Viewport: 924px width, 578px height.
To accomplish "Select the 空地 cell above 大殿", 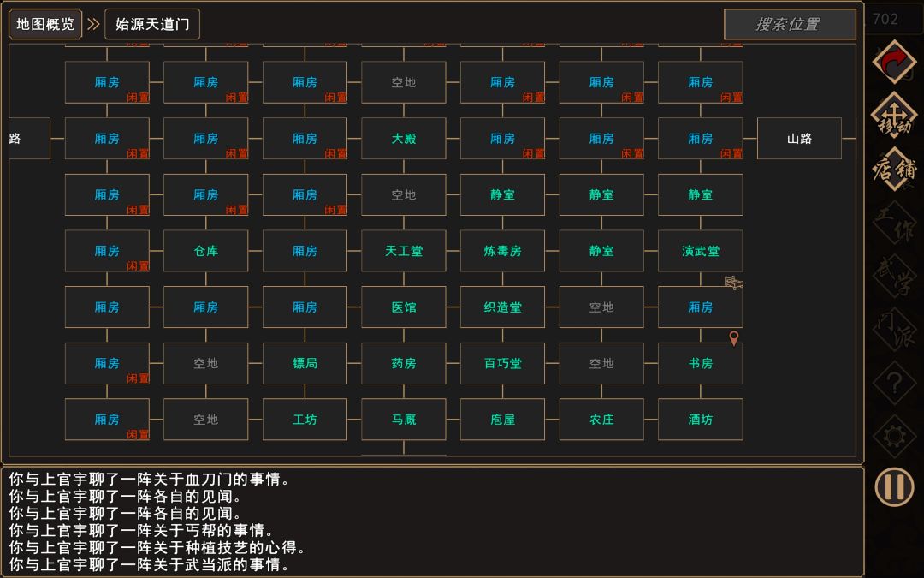I will click(x=404, y=82).
